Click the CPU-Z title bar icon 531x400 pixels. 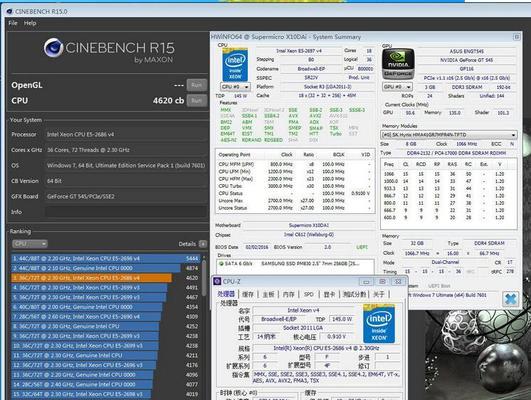[x=217, y=281]
